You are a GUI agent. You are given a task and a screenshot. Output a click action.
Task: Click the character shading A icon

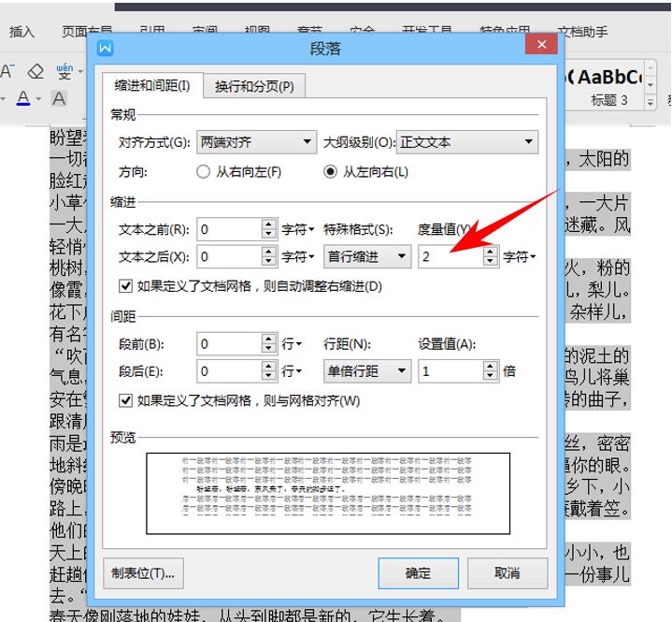[59, 98]
